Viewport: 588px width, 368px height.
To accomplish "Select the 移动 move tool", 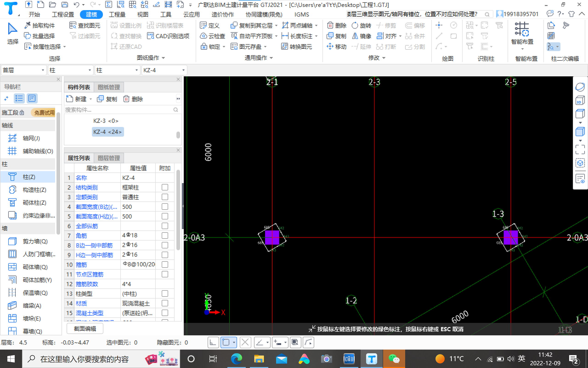I will [x=336, y=46].
